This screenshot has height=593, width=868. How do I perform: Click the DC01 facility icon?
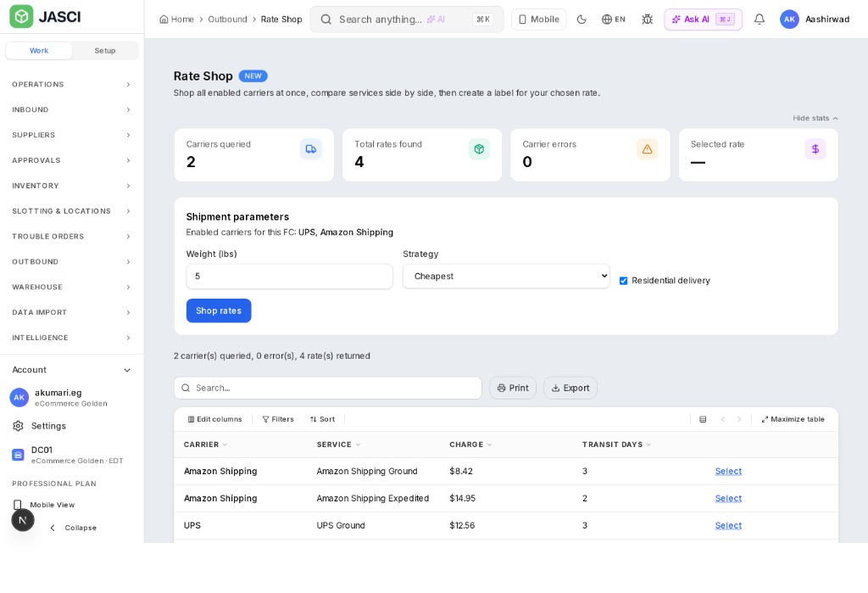(19, 455)
